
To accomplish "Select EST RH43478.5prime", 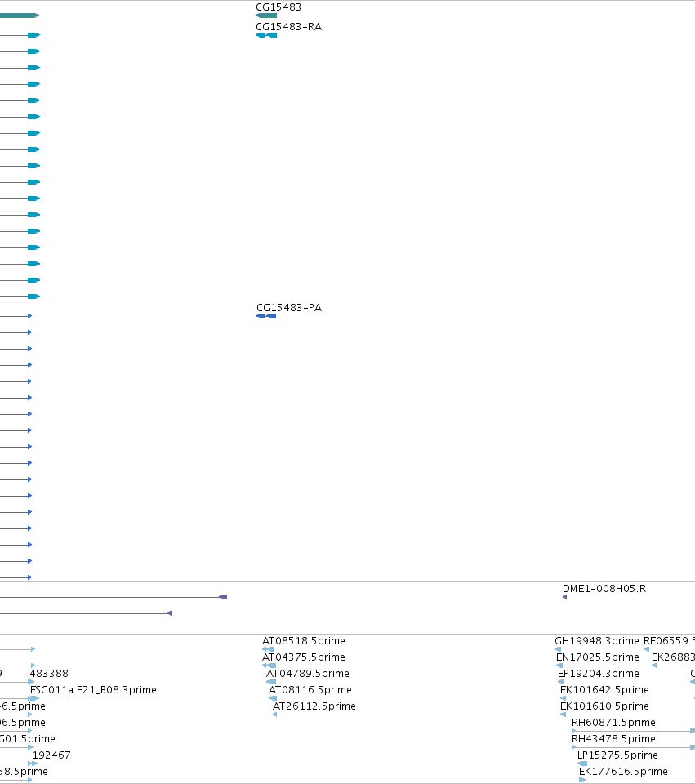I will (x=613, y=738).
